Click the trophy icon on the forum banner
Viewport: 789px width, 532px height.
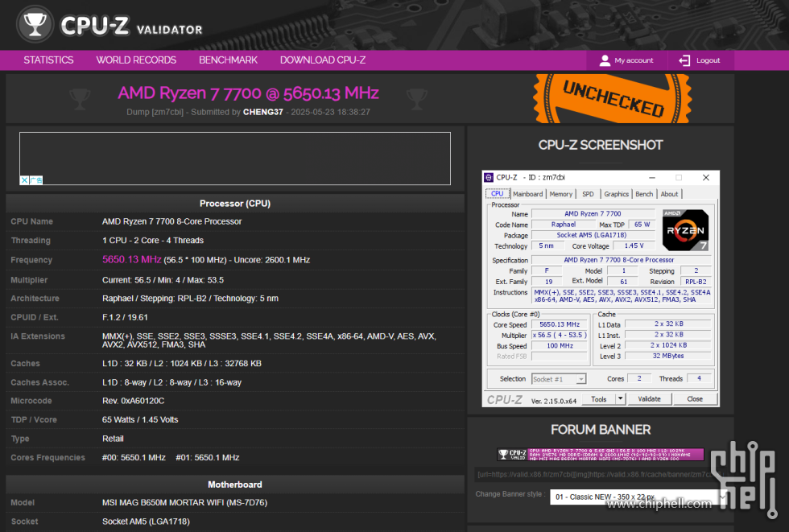(x=503, y=455)
